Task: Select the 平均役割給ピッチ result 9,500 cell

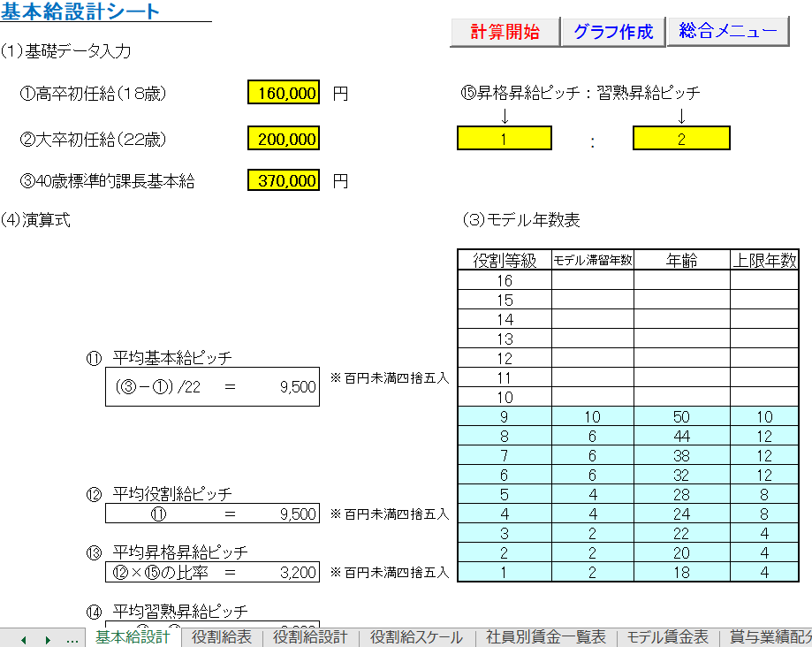Action: click(x=297, y=514)
